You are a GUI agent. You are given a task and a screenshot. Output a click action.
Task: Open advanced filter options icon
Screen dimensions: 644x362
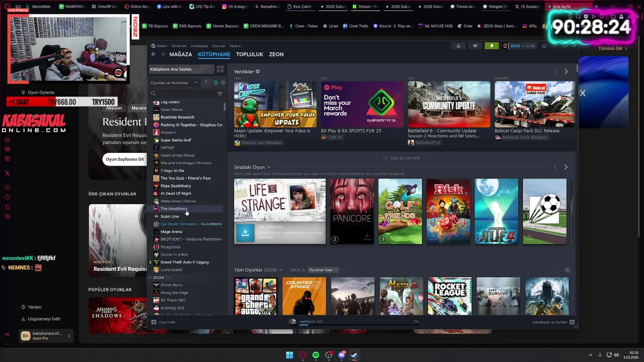point(220,94)
